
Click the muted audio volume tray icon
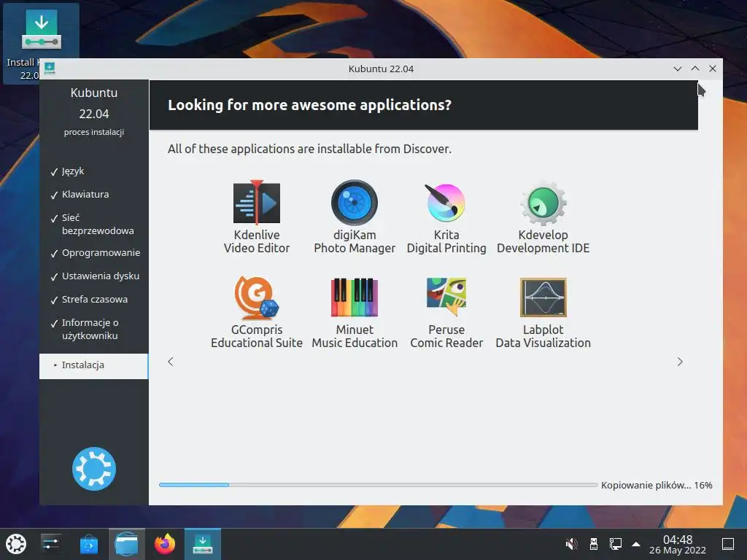coord(571,544)
